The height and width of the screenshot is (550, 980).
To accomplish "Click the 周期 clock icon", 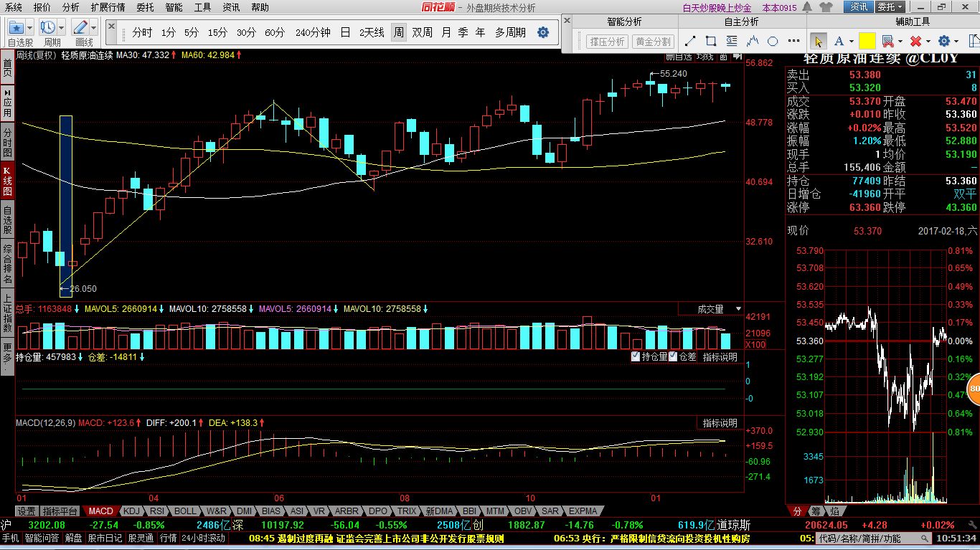I will coord(48,27).
